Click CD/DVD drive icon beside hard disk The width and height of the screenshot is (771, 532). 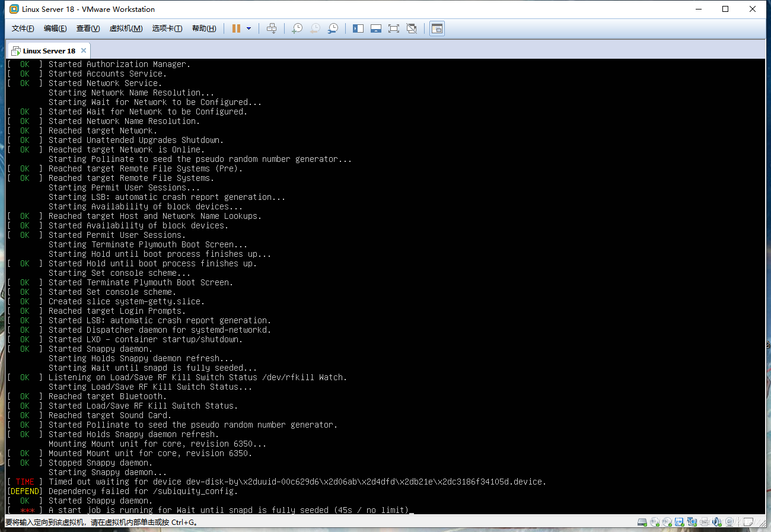pos(654,522)
